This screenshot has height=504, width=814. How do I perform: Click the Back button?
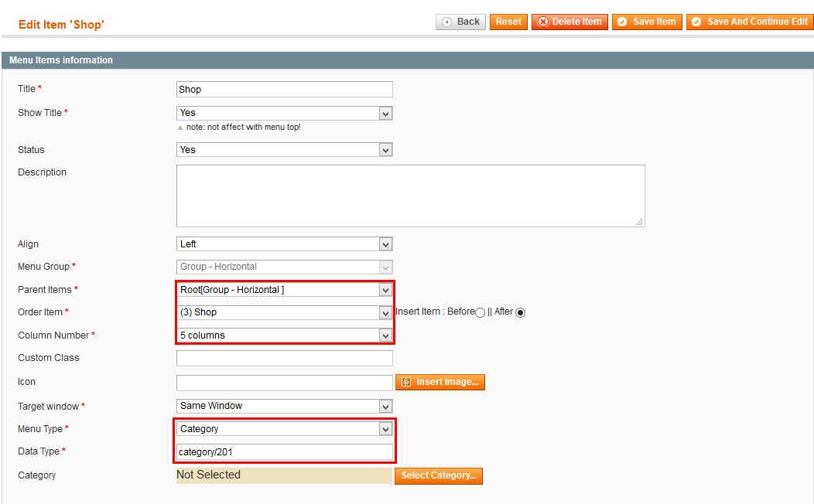[x=460, y=22]
